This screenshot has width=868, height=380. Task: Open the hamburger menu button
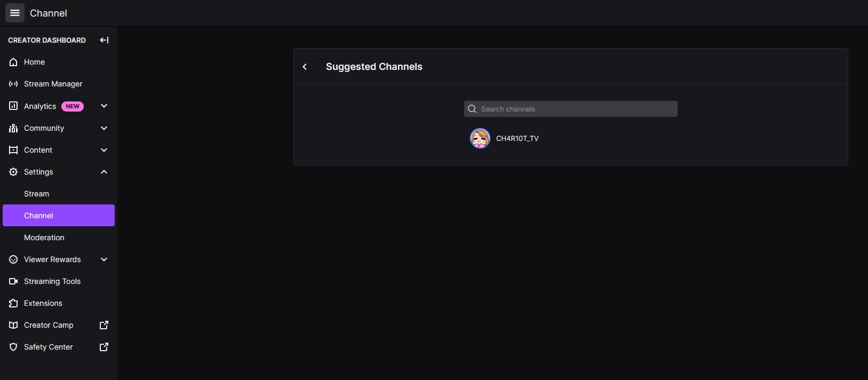(15, 13)
